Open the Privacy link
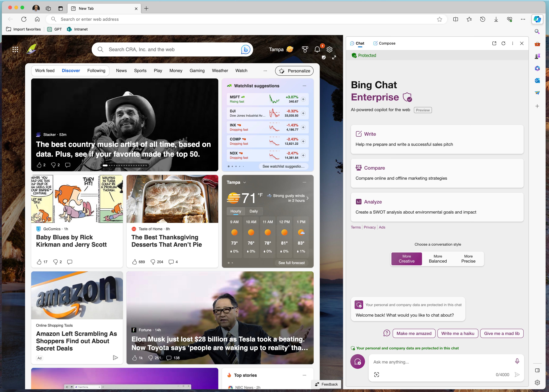Viewport: 549px width, 392px height. point(369,227)
